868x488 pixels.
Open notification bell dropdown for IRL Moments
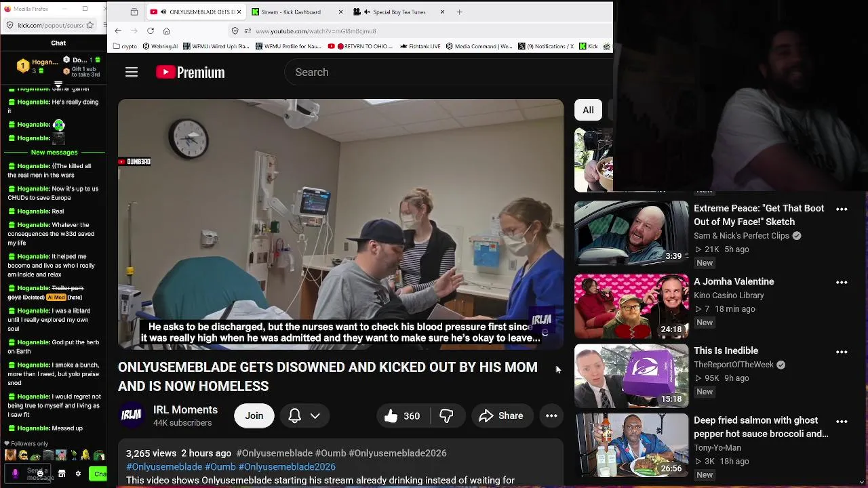click(305, 416)
